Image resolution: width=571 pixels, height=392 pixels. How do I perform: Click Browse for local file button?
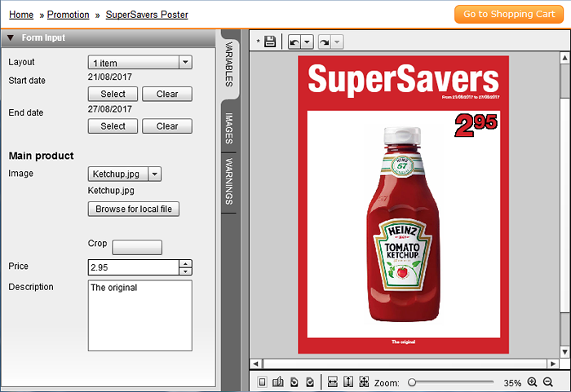tap(134, 209)
